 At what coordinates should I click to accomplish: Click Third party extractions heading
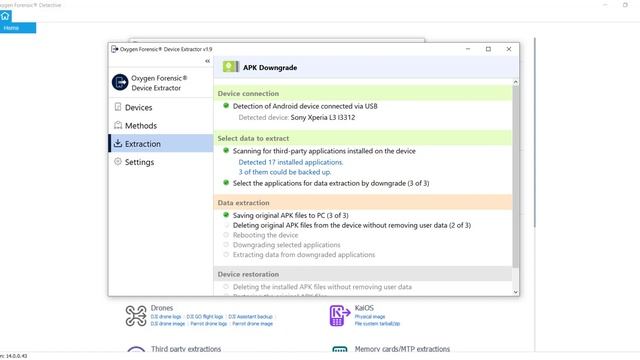tap(186, 349)
